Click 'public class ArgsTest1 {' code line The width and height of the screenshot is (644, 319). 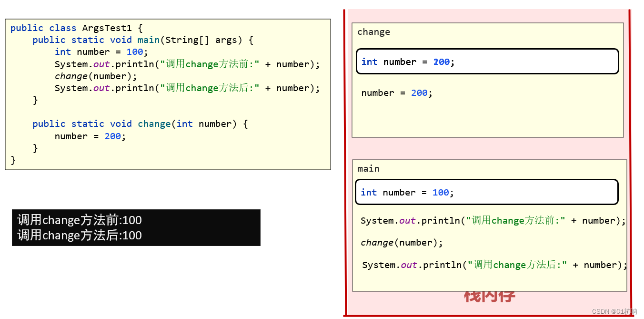(x=77, y=28)
